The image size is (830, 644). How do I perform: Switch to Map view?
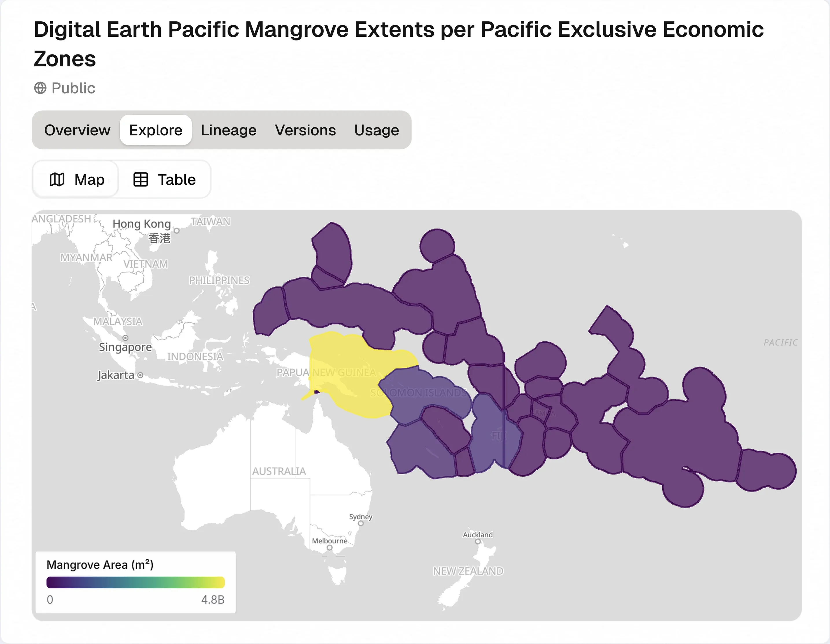76,179
